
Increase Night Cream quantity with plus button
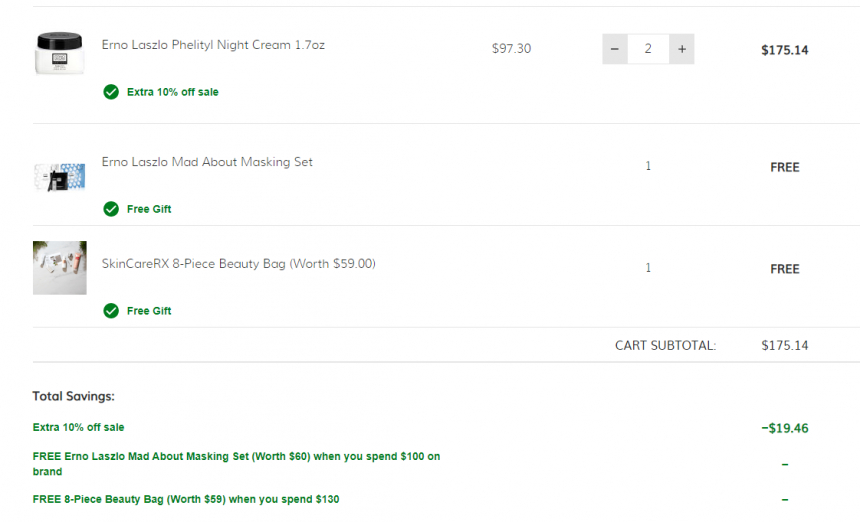point(682,49)
